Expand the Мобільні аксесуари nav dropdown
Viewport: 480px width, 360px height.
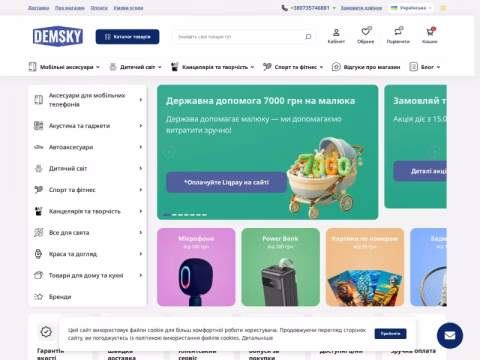pos(98,67)
